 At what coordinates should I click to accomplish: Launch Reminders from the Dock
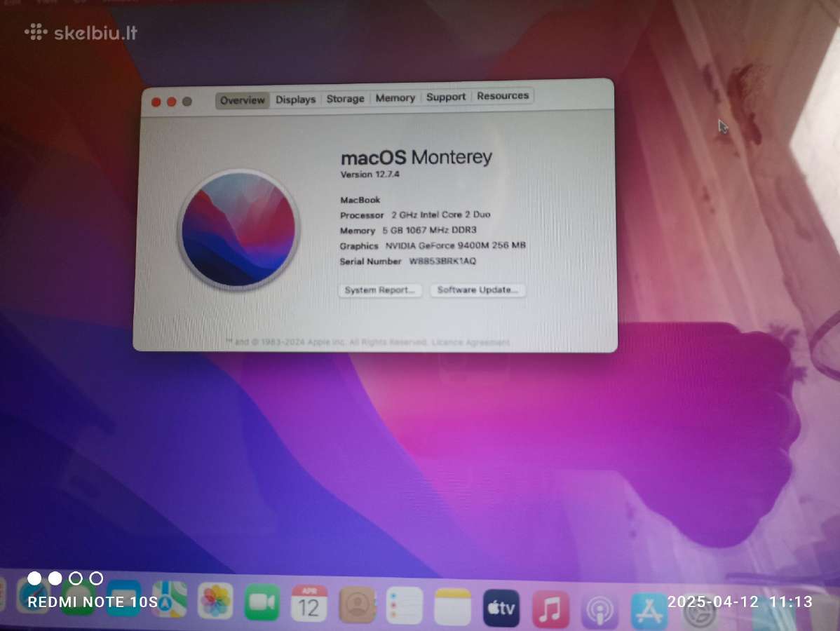point(405,606)
